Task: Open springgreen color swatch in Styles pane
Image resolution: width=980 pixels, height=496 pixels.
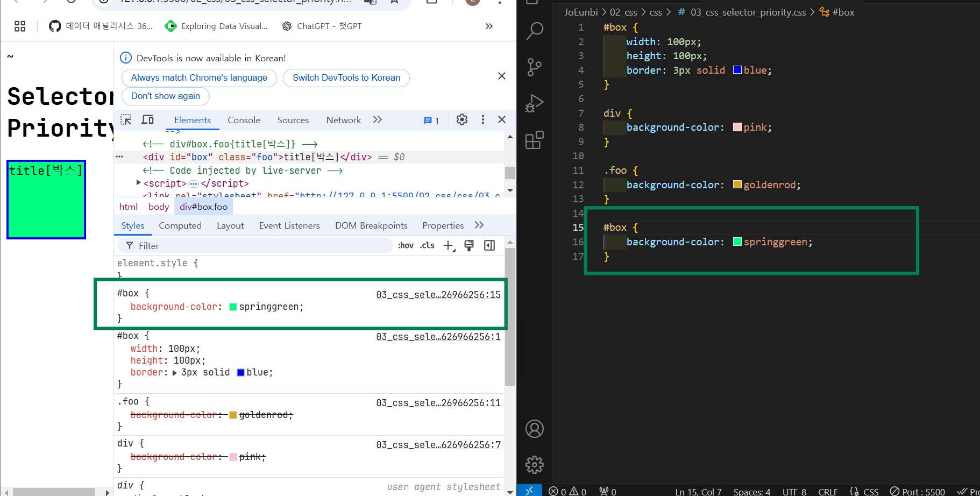Action: (x=233, y=307)
